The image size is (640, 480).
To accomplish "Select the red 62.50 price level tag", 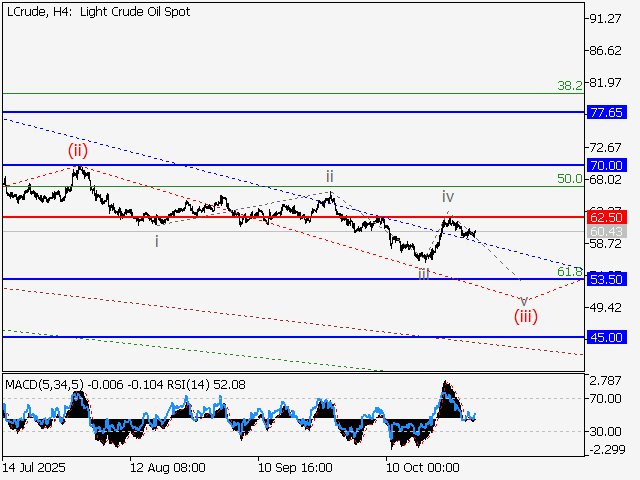I will [606, 216].
